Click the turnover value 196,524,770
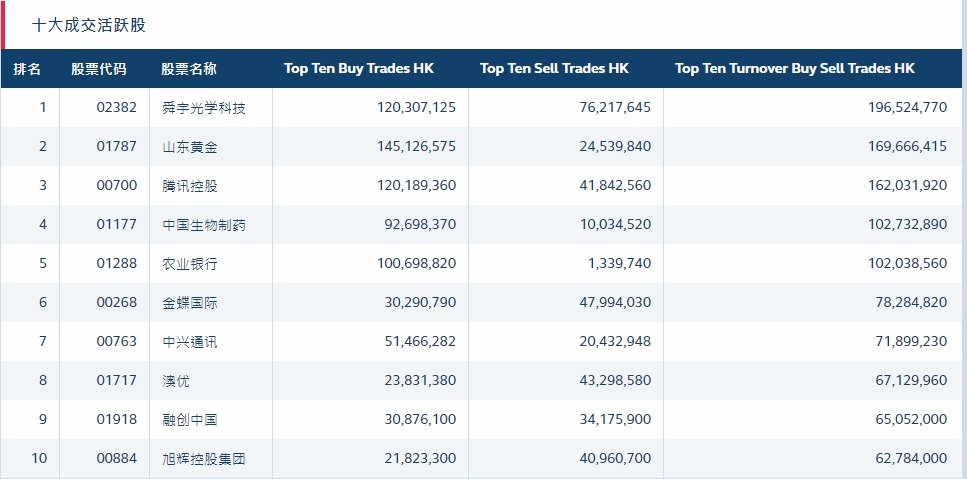Screen dimensions: 967x479 click(907, 108)
